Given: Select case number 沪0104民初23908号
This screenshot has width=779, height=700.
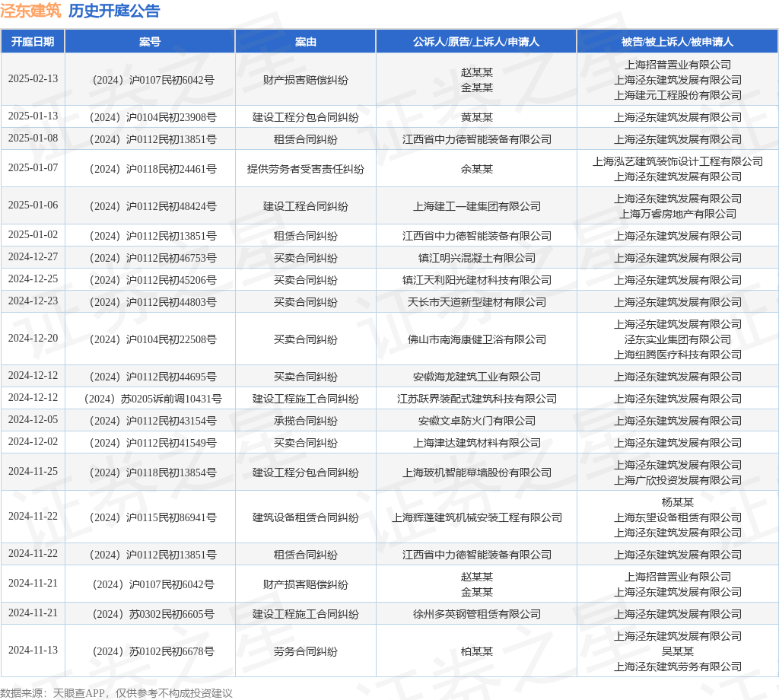Looking at the screenshot, I should click(153, 117).
